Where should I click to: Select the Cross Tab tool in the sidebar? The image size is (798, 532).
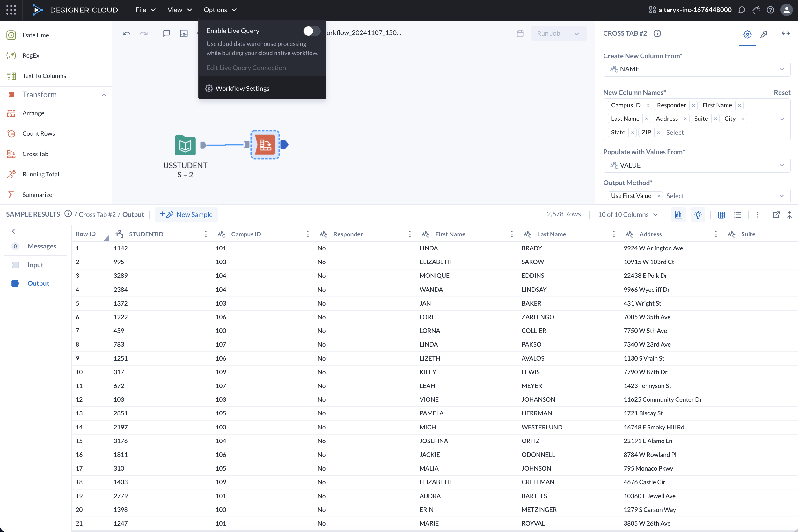tap(35, 154)
